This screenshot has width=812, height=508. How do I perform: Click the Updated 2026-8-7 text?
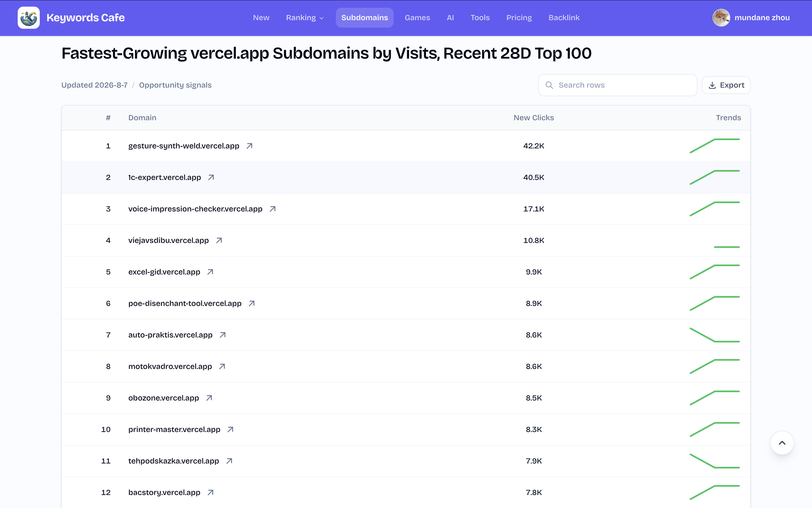coord(94,85)
